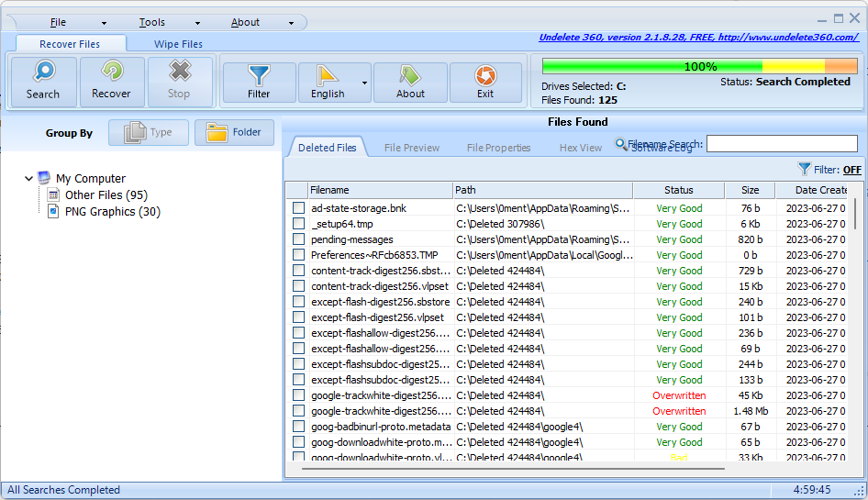The image size is (868, 500).
Task: Toggle the Filter: OFF link
Action: tap(852, 170)
